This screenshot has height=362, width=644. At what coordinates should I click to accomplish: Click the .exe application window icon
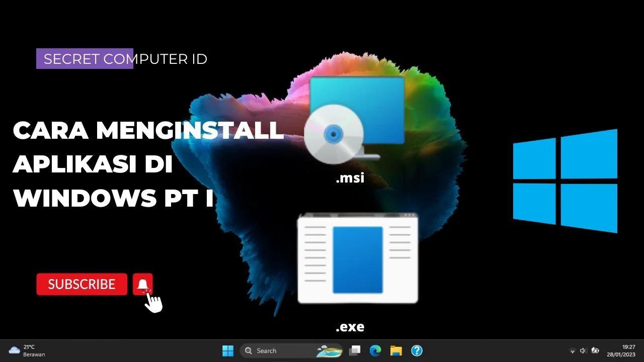[358, 258]
